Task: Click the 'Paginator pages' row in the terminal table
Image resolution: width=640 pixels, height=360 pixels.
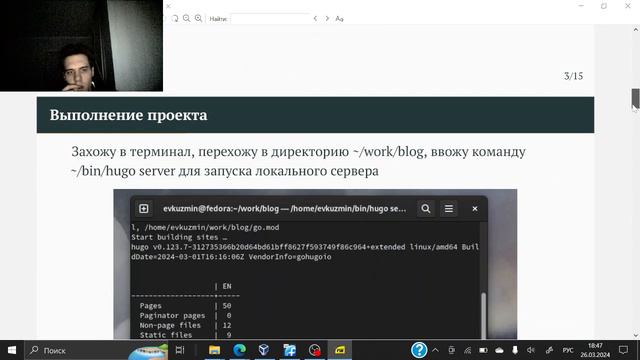Action: (185, 316)
